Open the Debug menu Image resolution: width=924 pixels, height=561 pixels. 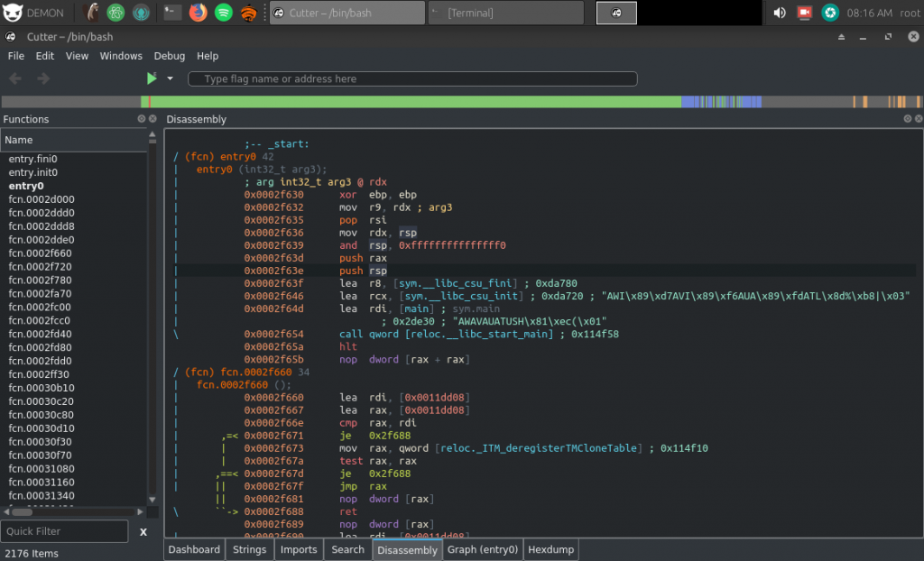click(x=169, y=56)
